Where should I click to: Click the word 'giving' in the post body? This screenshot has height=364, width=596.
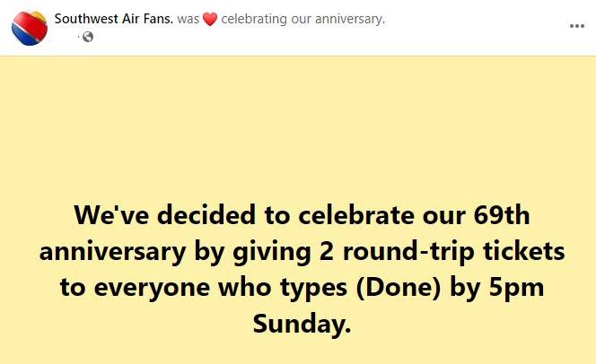(272, 252)
